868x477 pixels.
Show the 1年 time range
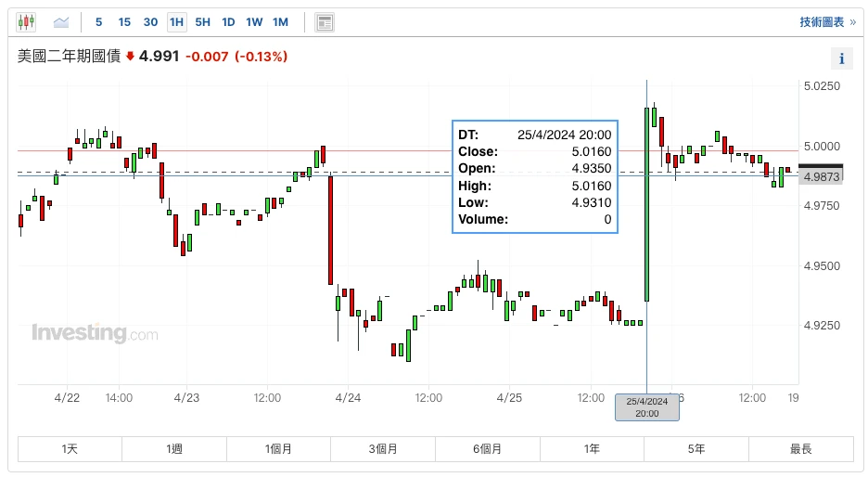tap(592, 449)
